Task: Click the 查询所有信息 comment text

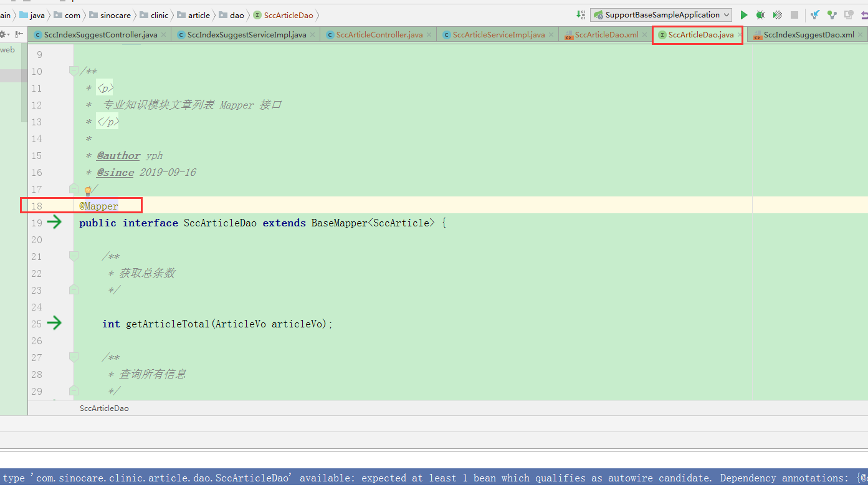Action: click(153, 374)
